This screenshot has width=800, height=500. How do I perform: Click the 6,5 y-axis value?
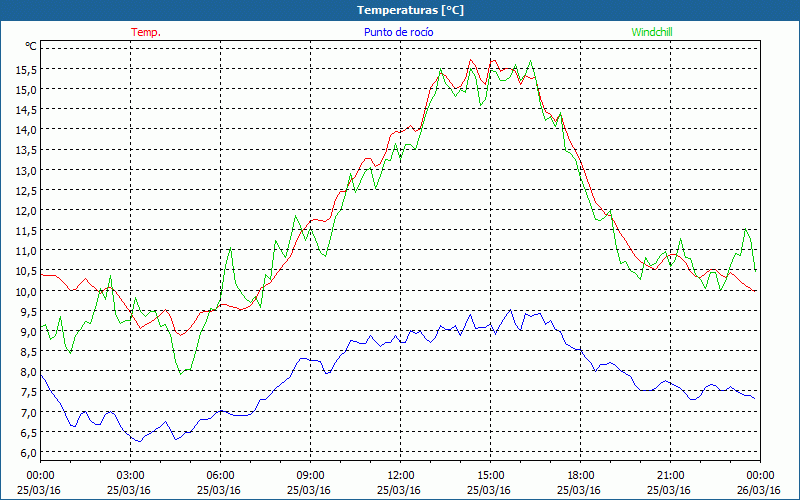click(x=28, y=433)
